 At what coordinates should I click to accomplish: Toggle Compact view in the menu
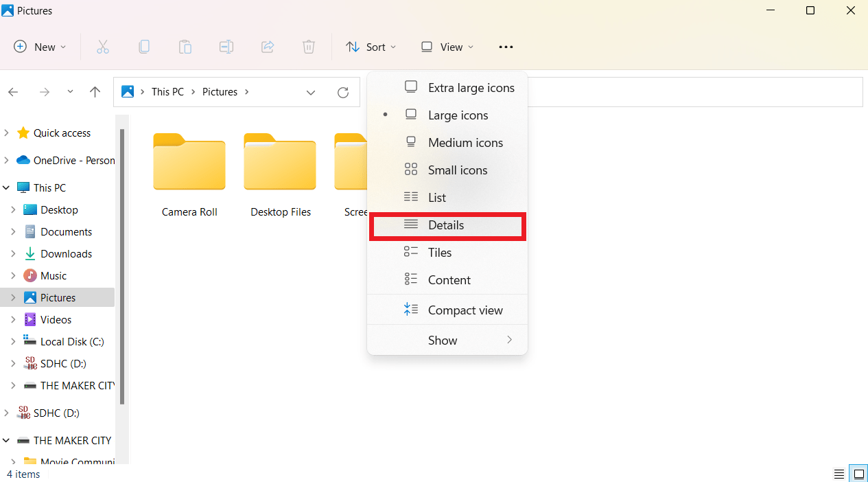click(x=465, y=310)
